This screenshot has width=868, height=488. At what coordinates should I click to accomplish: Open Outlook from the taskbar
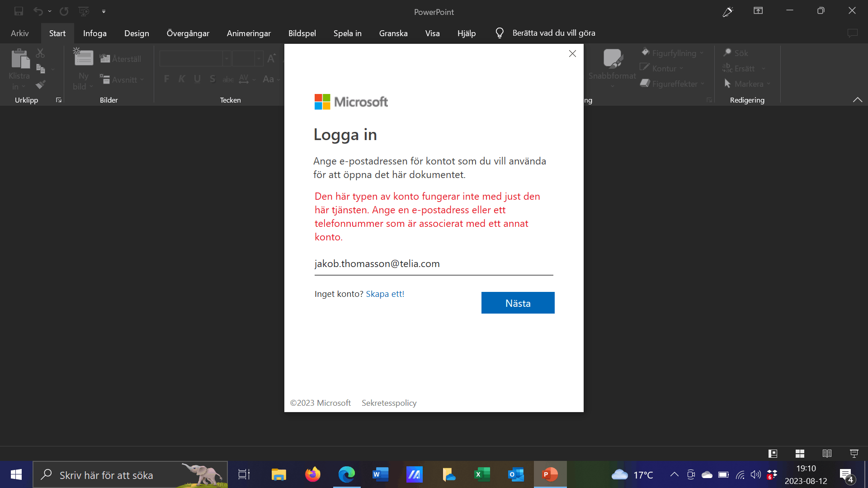516,474
